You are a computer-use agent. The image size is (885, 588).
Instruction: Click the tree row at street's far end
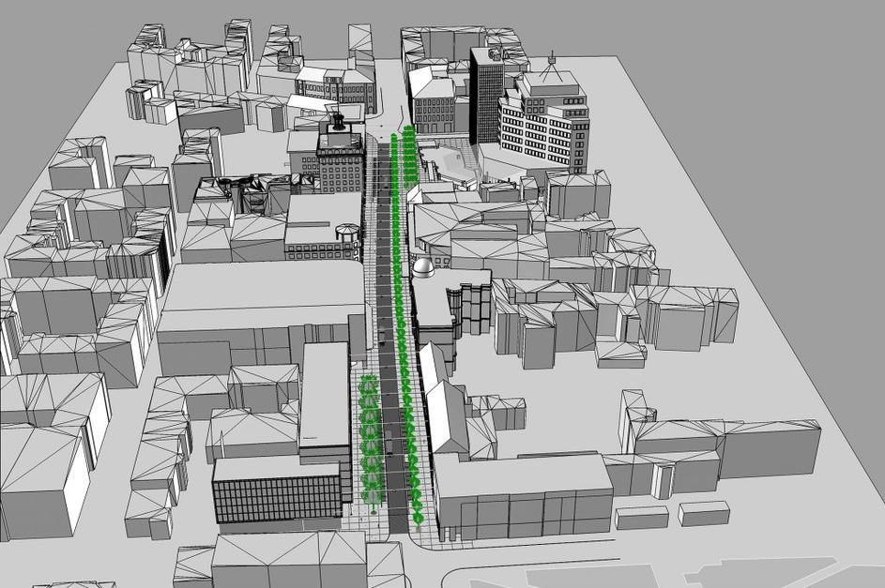pos(408,150)
